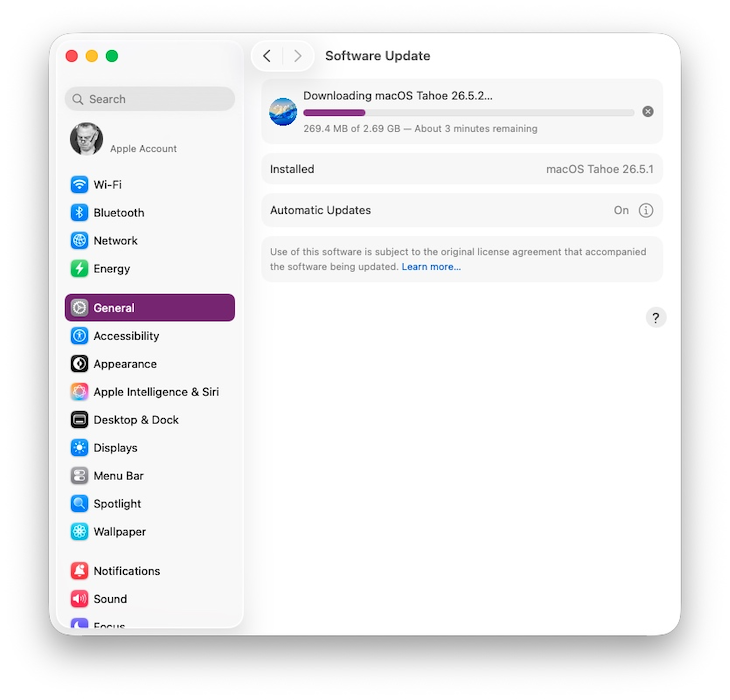
Task: Select Sound settings label
Action: tap(110, 599)
